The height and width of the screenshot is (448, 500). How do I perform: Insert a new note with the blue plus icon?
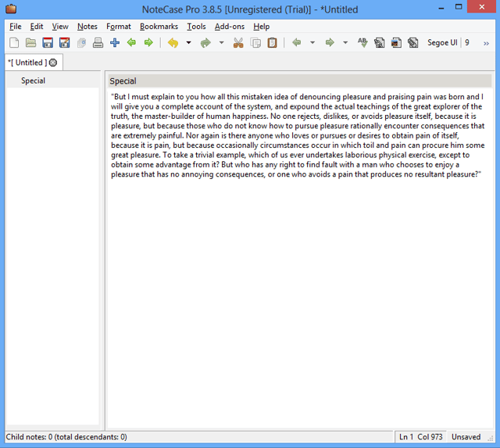[115, 42]
